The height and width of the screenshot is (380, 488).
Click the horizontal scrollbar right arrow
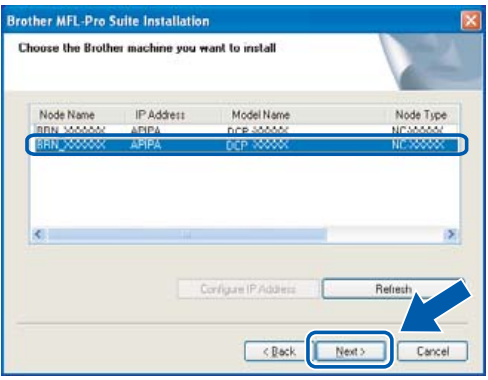pyautogui.click(x=451, y=235)
